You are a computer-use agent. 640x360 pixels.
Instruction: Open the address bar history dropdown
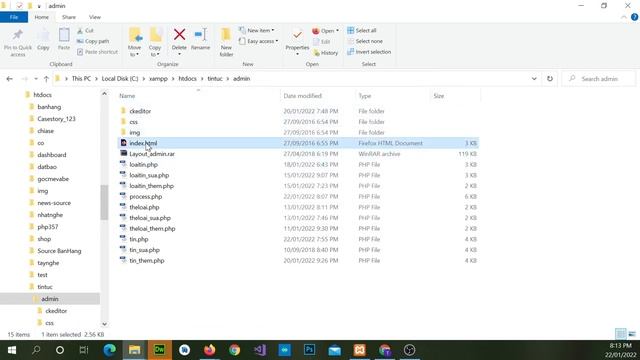[x=534, y=79]
